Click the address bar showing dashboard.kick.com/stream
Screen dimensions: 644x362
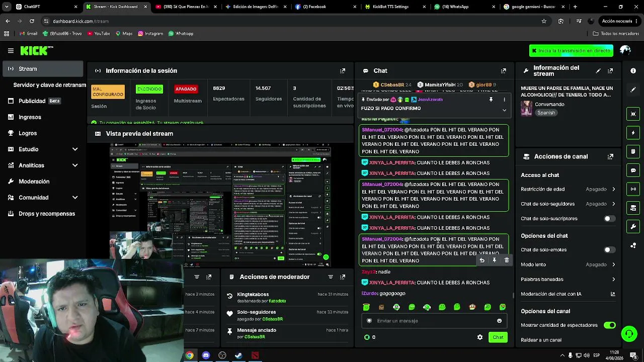pos(292,21)
